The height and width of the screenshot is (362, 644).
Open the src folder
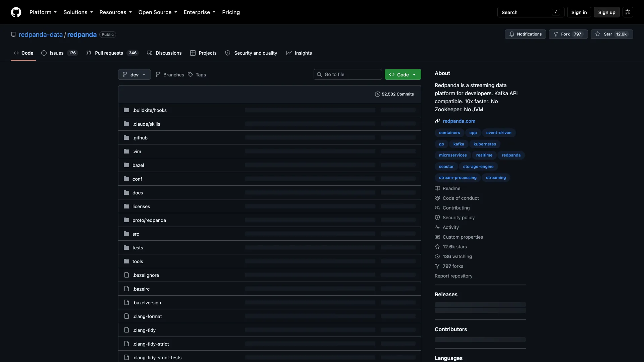(x=136, y=234)
